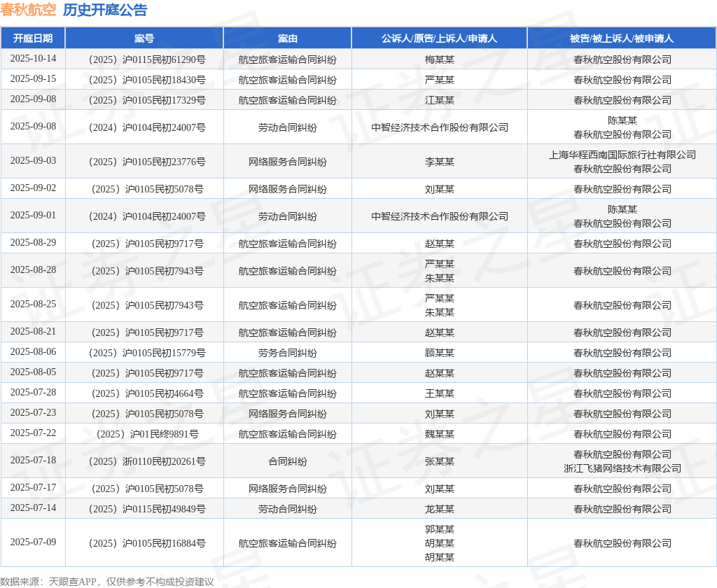
Task: Select the 历史开庭公告 heading
Action: (x=105, y=10)
